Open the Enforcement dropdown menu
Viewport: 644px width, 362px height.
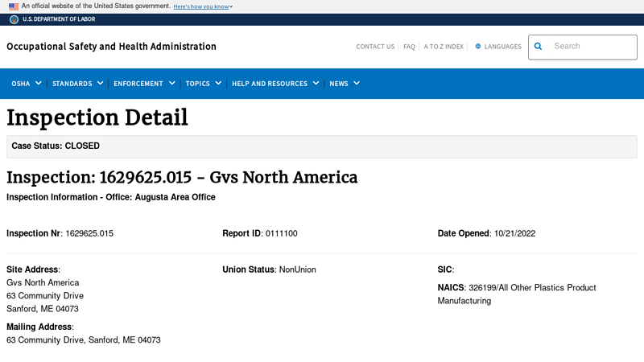(144, 83)
